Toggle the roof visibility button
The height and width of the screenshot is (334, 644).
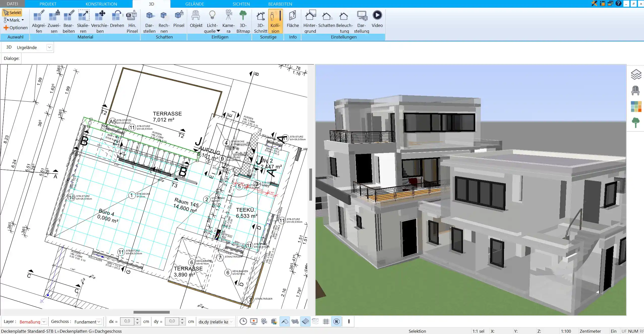(x=285, y=321)
